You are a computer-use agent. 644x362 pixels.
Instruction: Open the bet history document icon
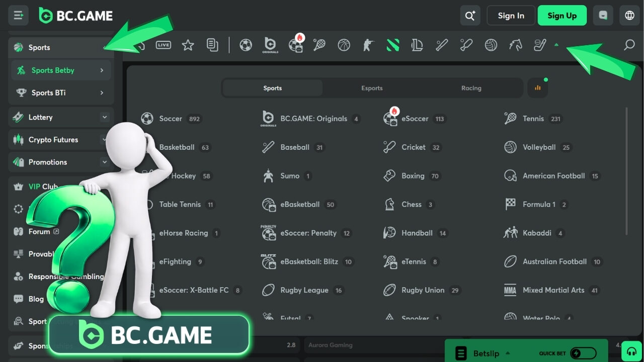click(x=212, y=45)
